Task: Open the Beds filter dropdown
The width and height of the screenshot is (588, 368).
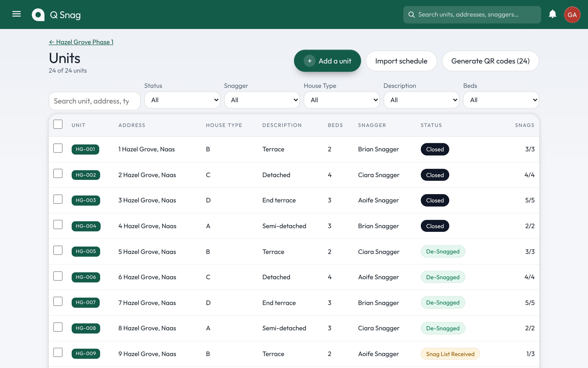Action: pyautogui.click(x=501, y=100)
